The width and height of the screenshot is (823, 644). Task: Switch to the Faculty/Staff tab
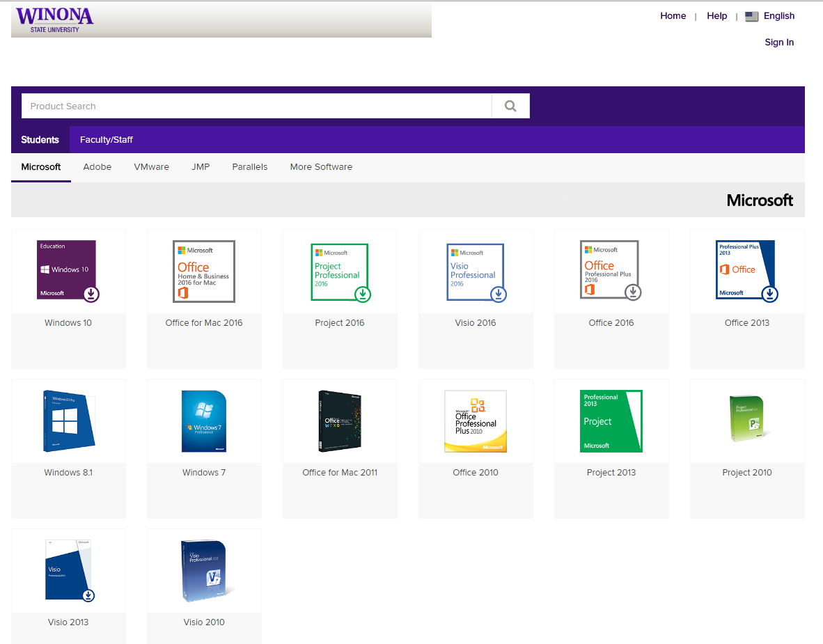(x=106, y=140)
